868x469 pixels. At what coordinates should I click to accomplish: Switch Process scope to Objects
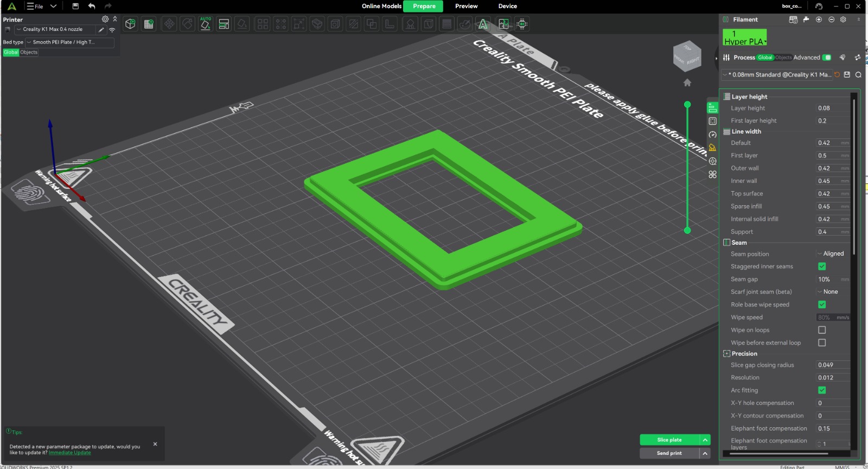783,58
